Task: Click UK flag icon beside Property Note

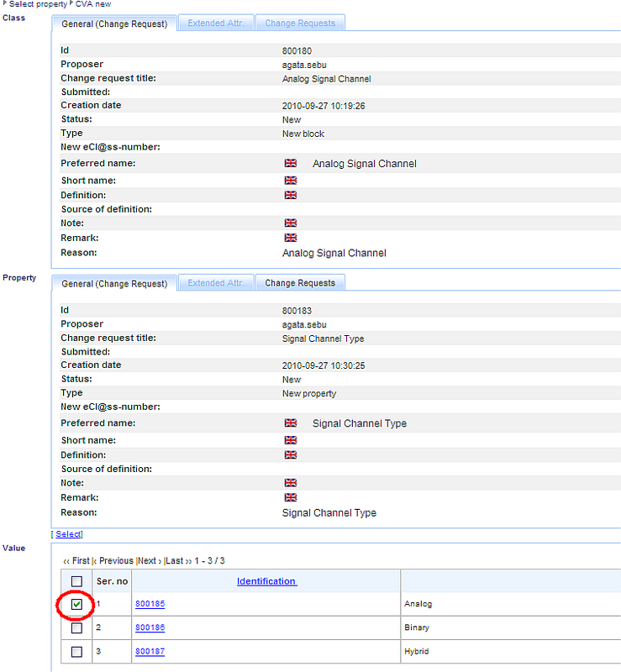Action: 291,483
